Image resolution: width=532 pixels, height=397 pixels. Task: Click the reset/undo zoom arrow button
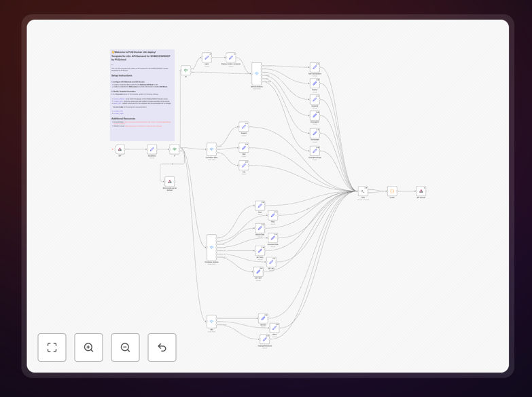(162, 347)
